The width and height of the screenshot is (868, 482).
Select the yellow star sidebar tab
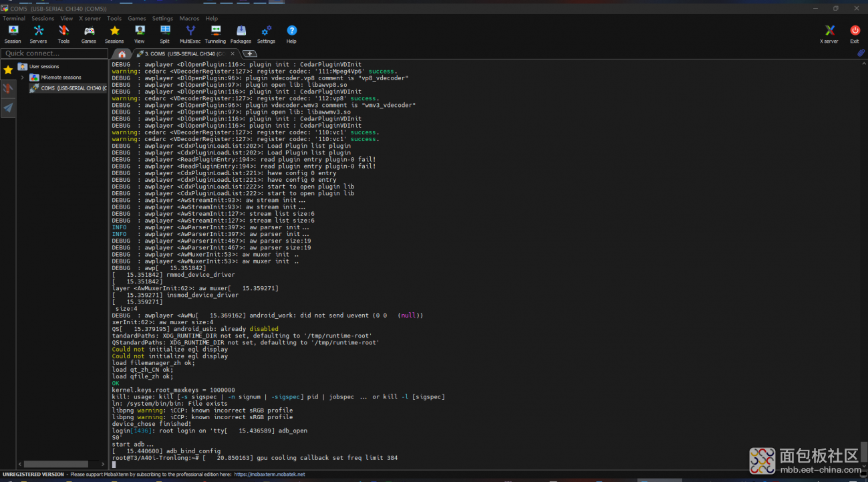coord(8,70)
